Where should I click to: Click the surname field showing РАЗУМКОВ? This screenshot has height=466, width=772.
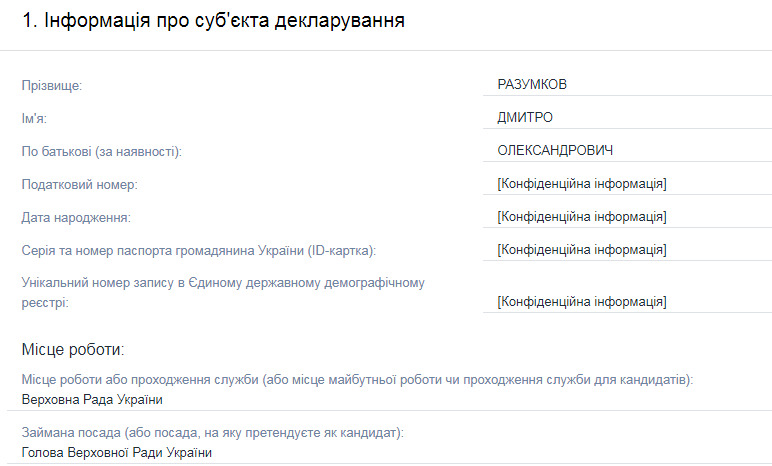[x=627, y=85]
